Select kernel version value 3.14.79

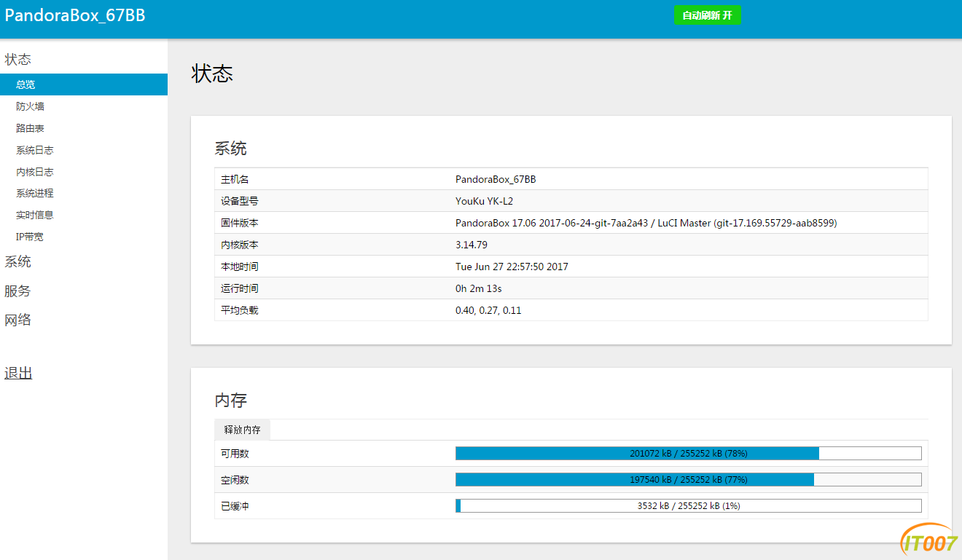coord(472,245)
